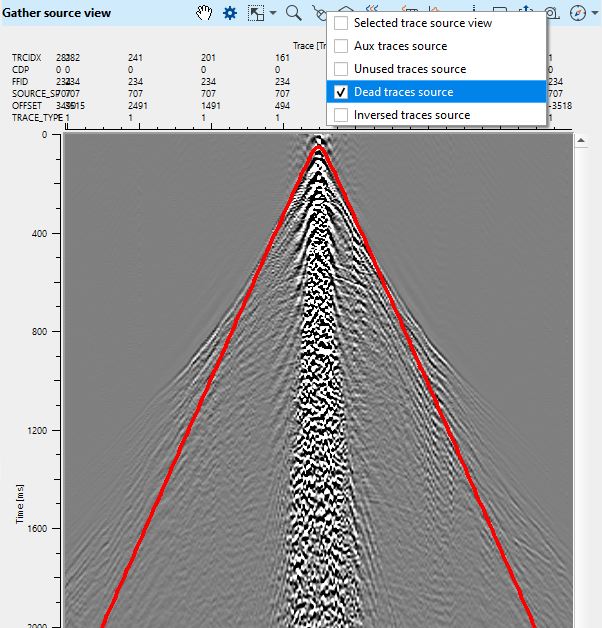Click the 1200 ms time axis label
The image size is (602, 628).
click(x=37, y=431)
